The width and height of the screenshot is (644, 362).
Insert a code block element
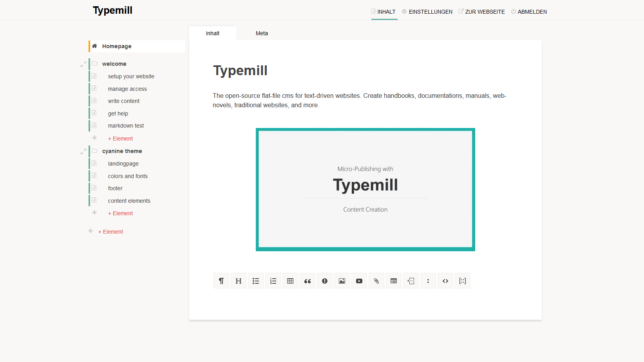(445, 281)
